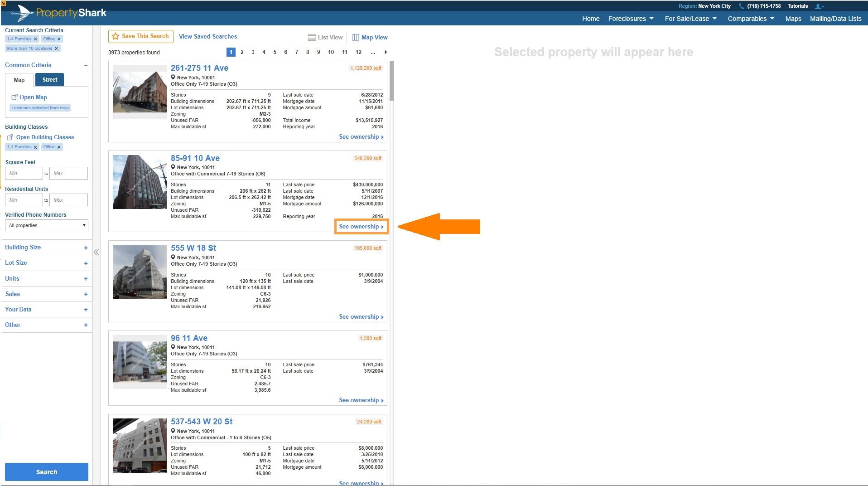Viewport: 868px width, 486px height.
Task: Click the phone icon in the header
Action: tap(742, 6)
